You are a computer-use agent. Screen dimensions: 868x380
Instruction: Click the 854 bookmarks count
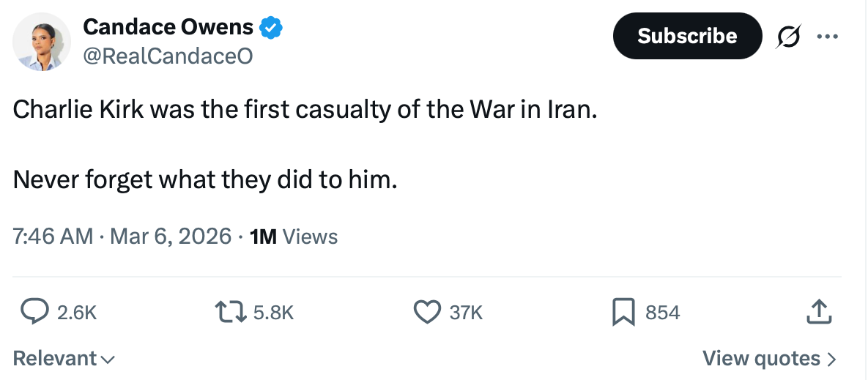tap(662, 313)
